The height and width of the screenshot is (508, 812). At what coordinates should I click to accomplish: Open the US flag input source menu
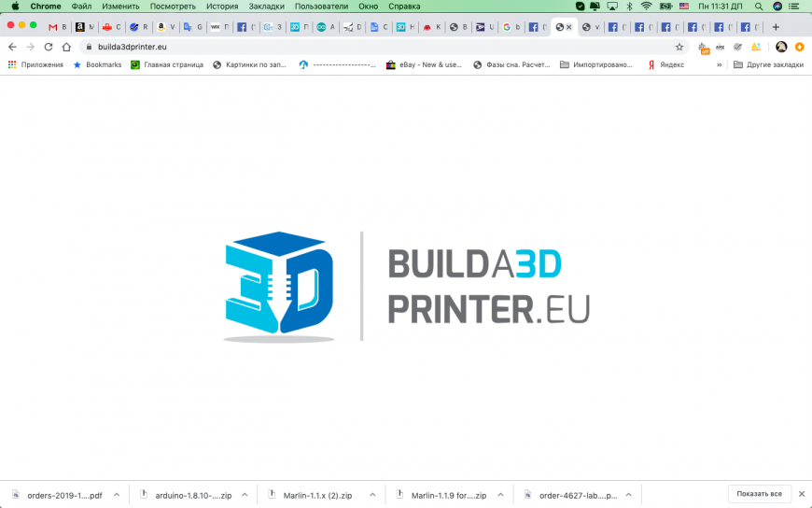click(x=684, y=7)
